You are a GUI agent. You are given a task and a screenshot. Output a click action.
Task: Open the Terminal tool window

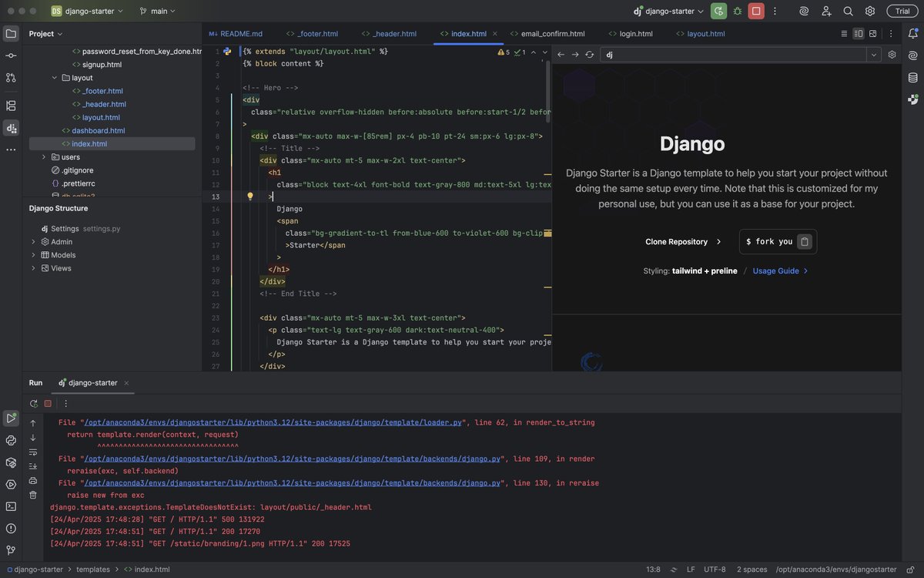(x=11, y=506)
